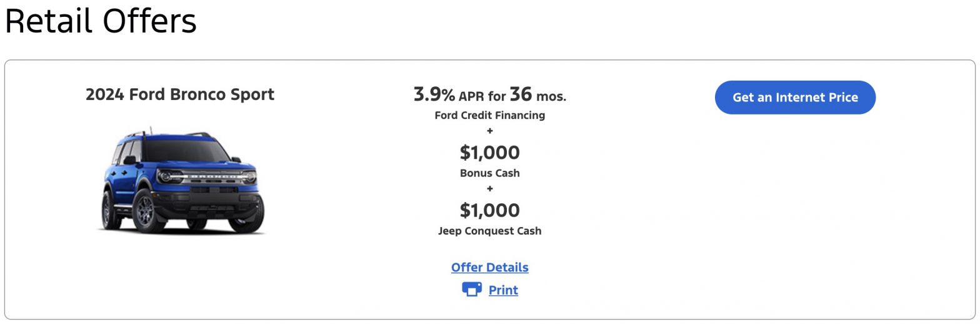Click the 36 mos. term text

(538, 94)
